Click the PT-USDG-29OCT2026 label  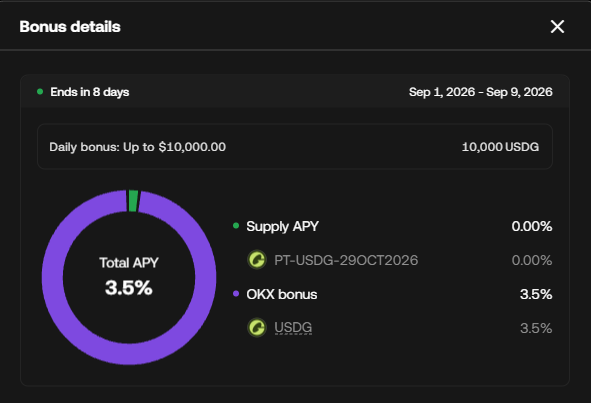point(346,260)
